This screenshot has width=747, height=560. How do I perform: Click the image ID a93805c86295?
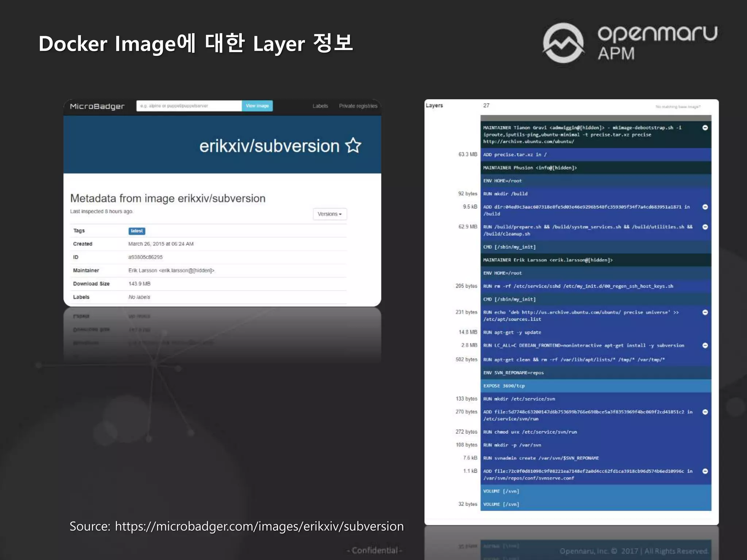(146, 257)
